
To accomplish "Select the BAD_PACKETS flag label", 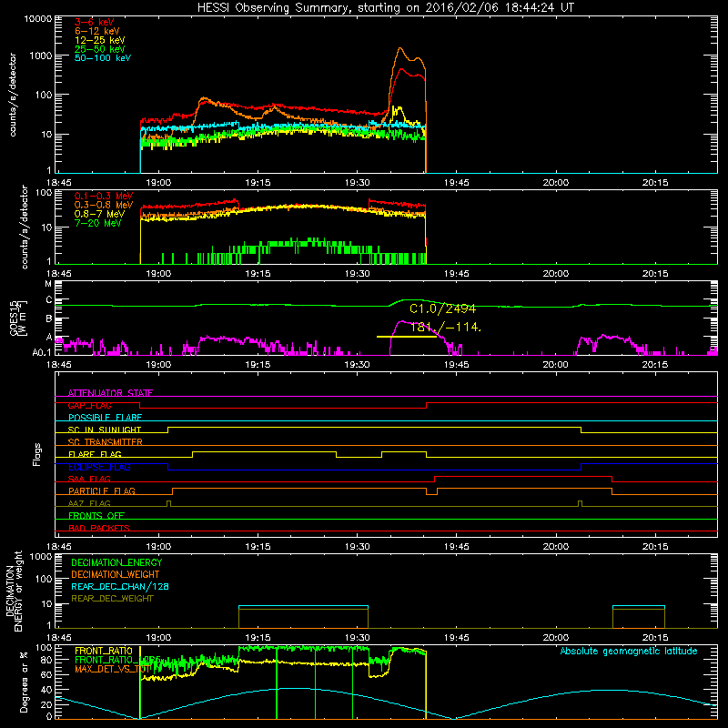I will point(99,528).
